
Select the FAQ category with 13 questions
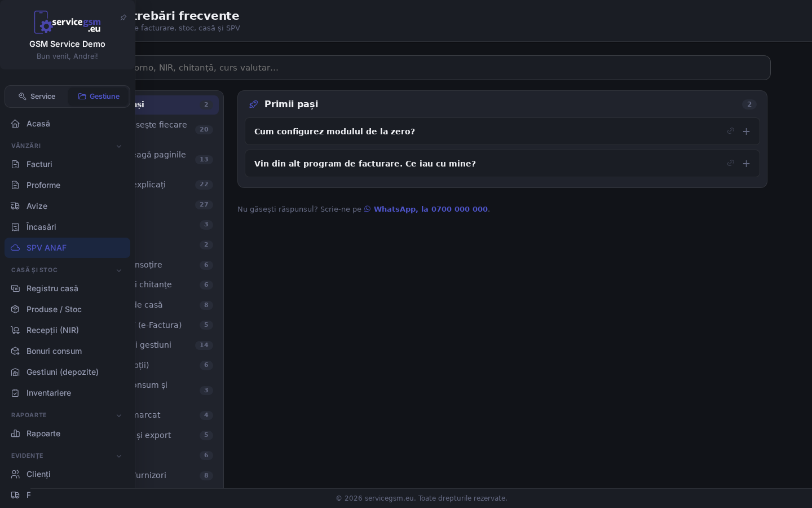tap(177, 160)
